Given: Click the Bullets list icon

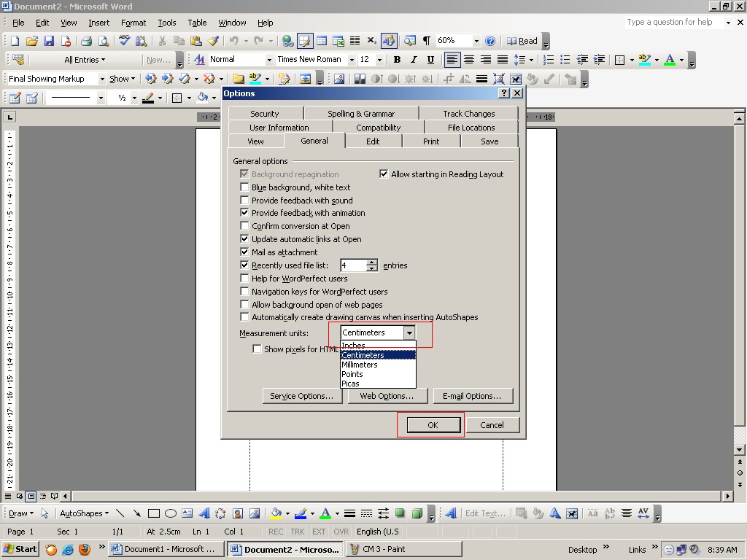Looking at the screenshot, I should (565, 60).
